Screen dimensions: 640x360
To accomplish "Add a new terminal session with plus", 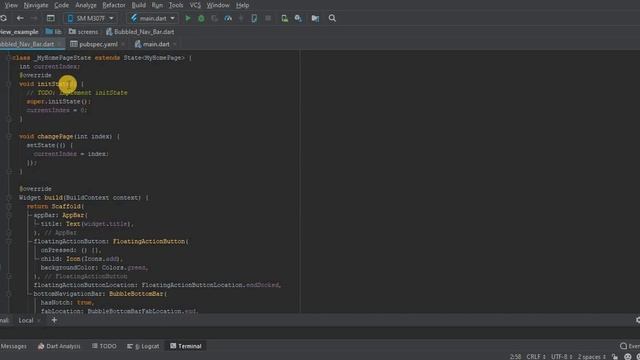I will (54, 320).
